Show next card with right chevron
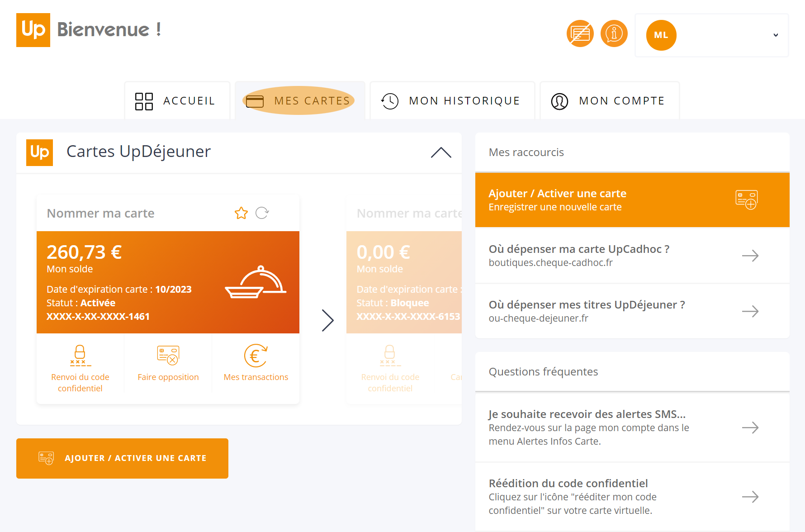 click(x=328, y=320)
